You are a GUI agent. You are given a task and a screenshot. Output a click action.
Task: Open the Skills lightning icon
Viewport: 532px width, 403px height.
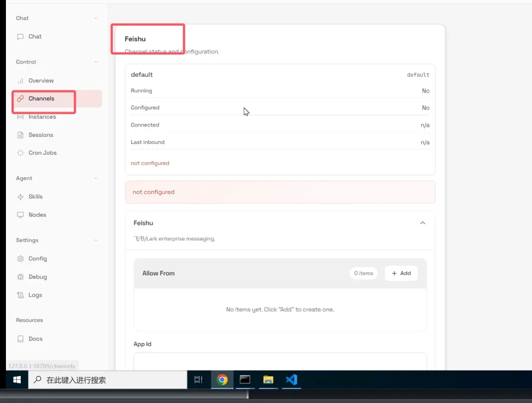pyautogui.click(x=20, y=197)
